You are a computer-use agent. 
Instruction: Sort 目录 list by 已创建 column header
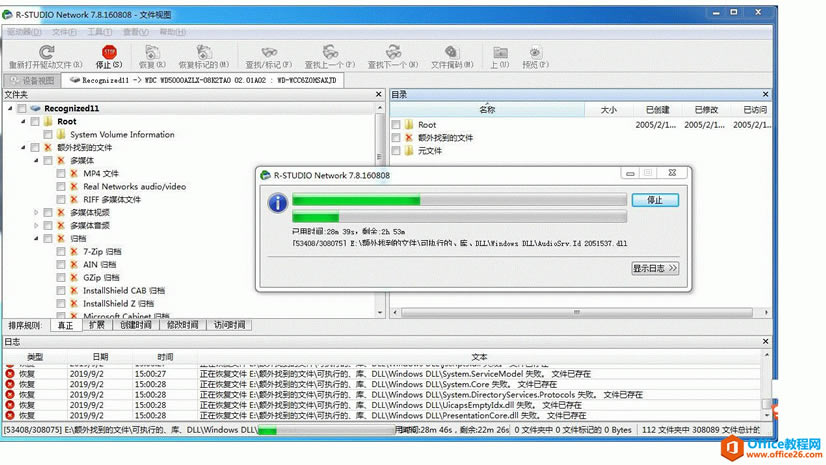click(x=657, y=110)
